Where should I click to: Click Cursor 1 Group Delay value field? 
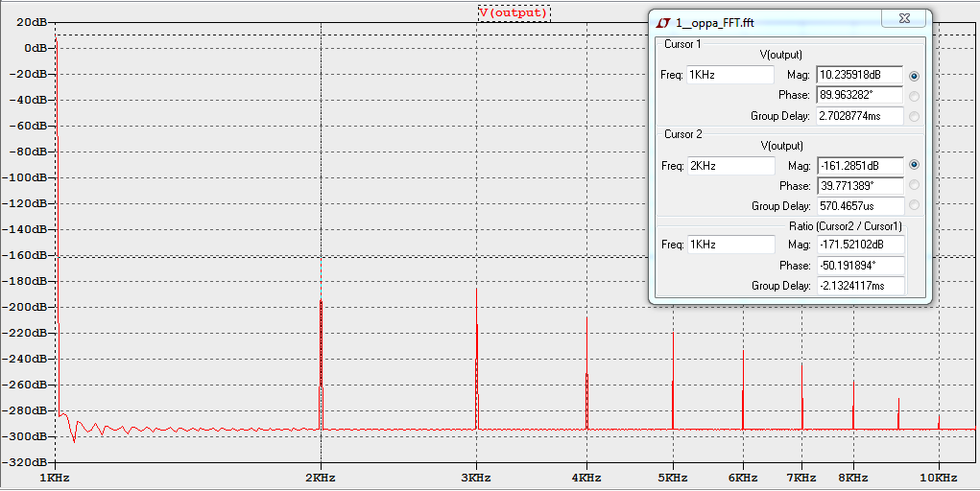click(x=859, y=116)
